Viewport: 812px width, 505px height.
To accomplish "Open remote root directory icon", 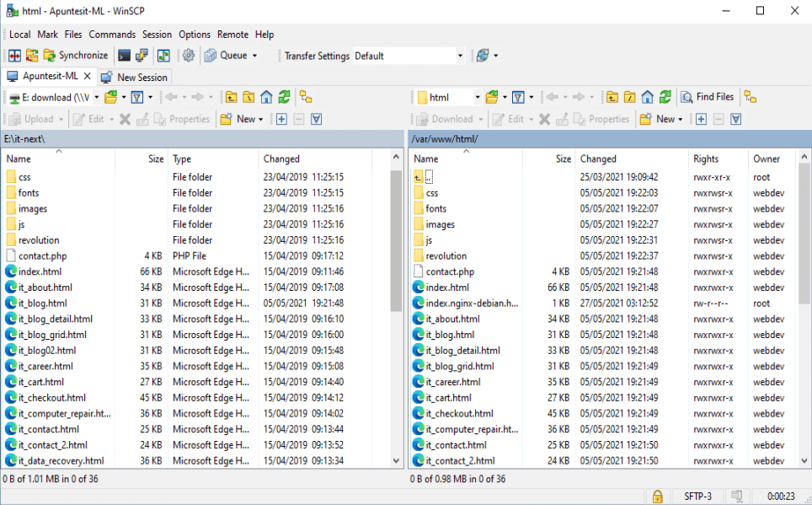I will point(629,97).
